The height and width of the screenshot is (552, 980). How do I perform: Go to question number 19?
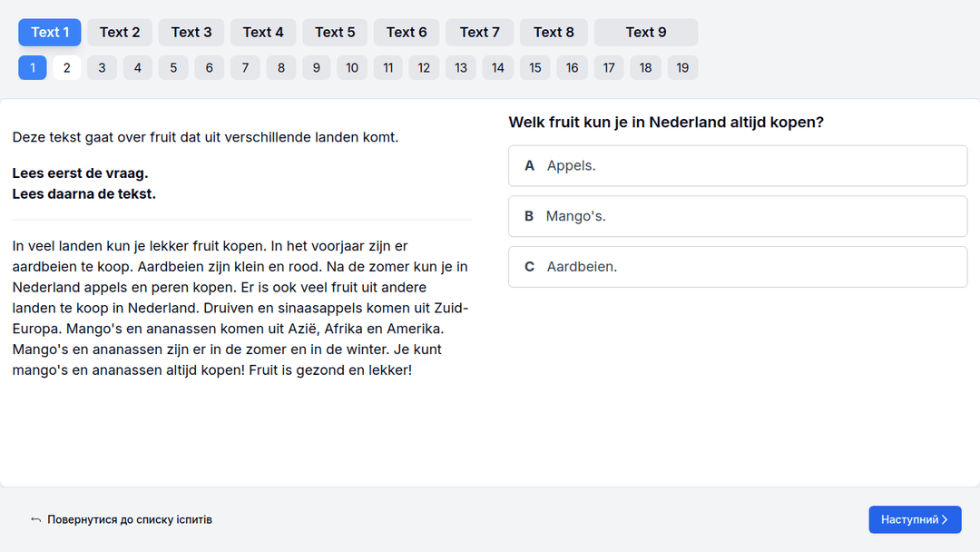682,67
